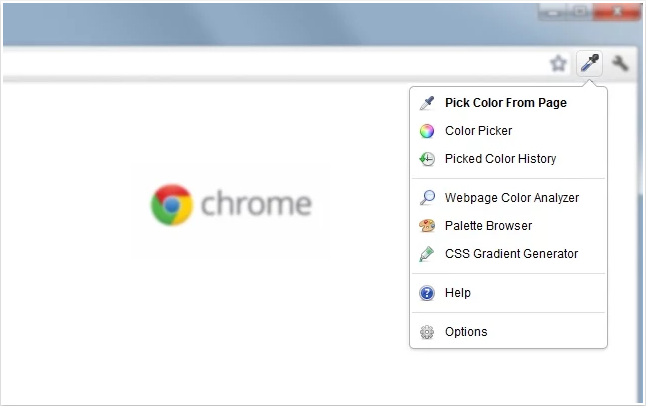646x406 pixels.
Task: Close the browser window with the red X
Action: [616, 12]
